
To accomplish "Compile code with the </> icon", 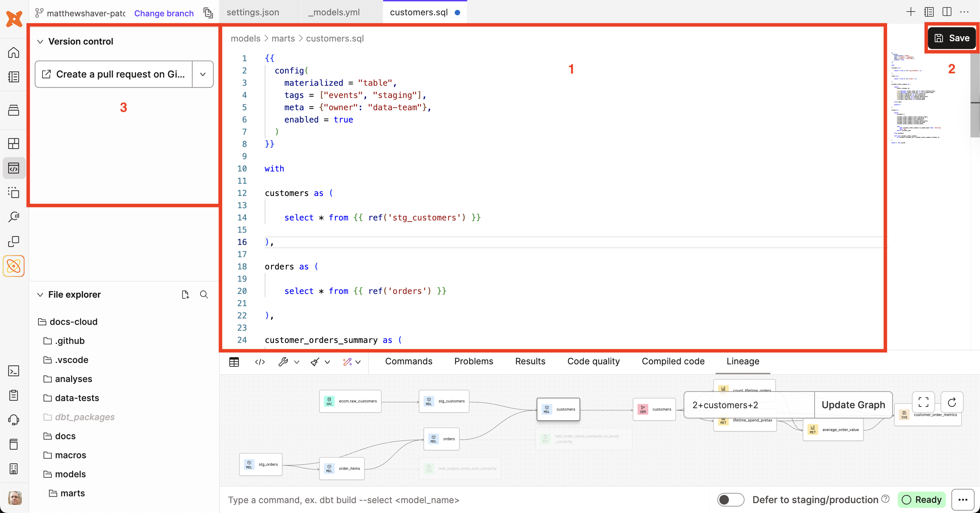I will tap(259, 362).
